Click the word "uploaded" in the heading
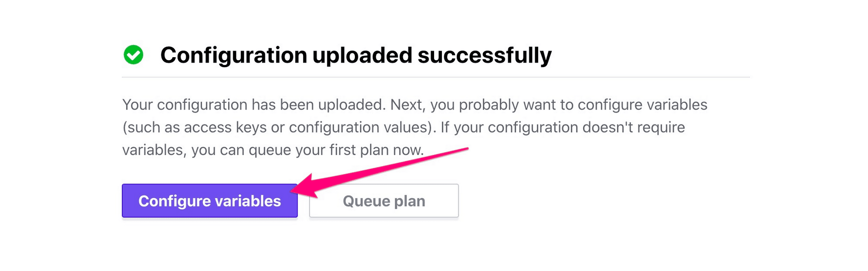868x271 pixels. click(x=362, y=55)
